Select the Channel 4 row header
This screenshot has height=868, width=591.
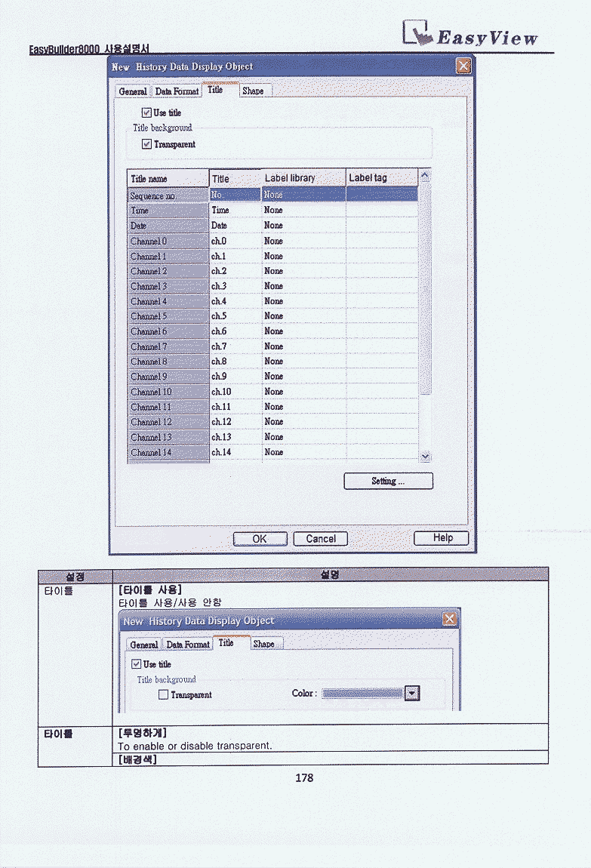[x=168, y=301]
